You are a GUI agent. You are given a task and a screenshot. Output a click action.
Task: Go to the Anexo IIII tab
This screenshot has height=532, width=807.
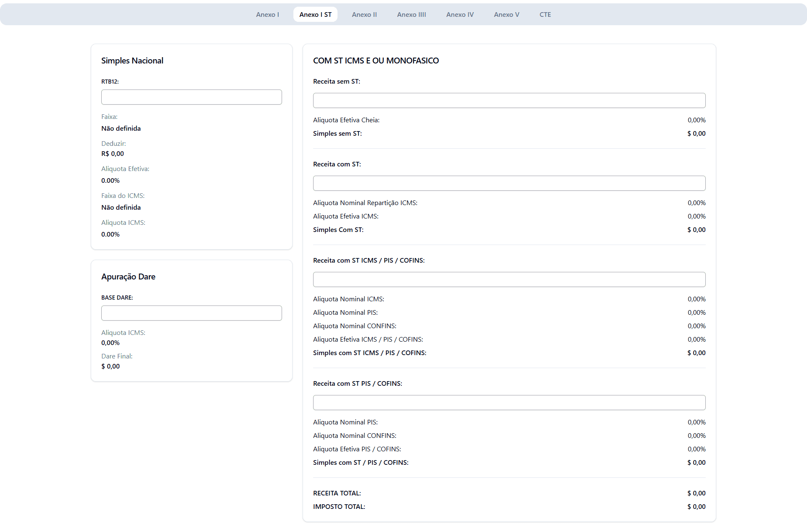(411, 14)
